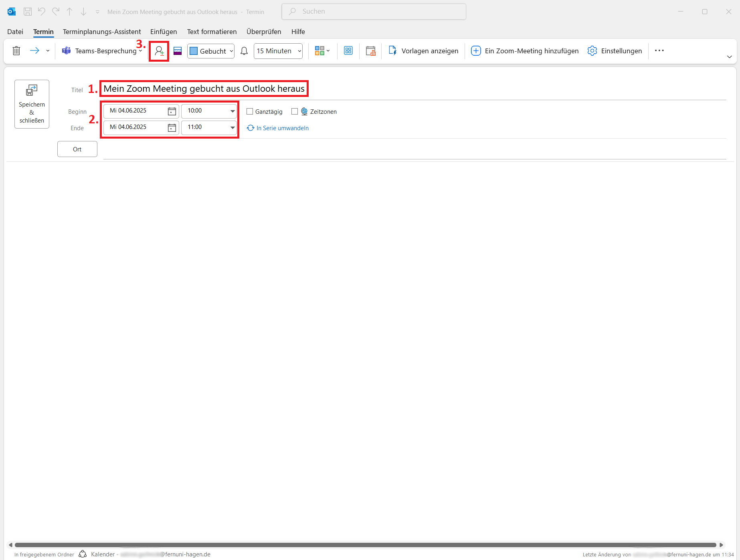Click In Serie umwandeln link

click(278, 128)
